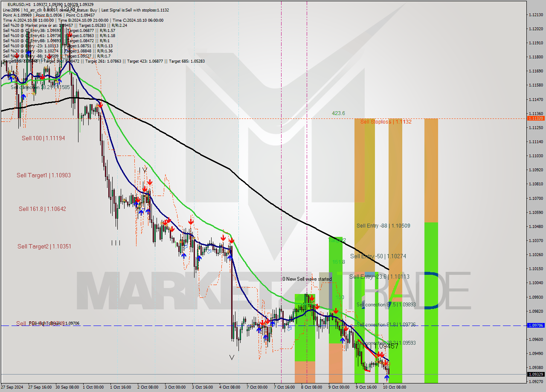Click the 1.09490 price axis value
Image resolution: width=546 pixels, height=392 pixels.
(535, 353)
